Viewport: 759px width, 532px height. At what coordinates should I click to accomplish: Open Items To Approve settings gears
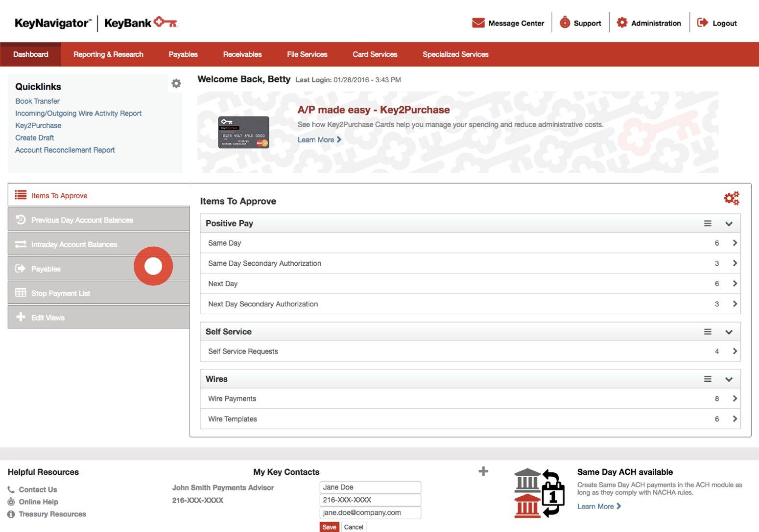732,198
